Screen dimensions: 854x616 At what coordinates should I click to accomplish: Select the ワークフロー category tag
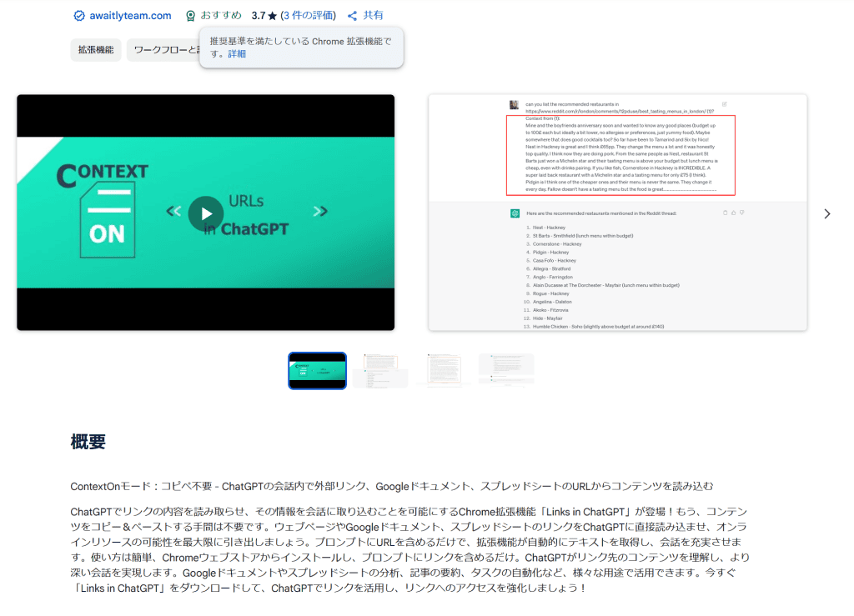click(x=167, y=50)
